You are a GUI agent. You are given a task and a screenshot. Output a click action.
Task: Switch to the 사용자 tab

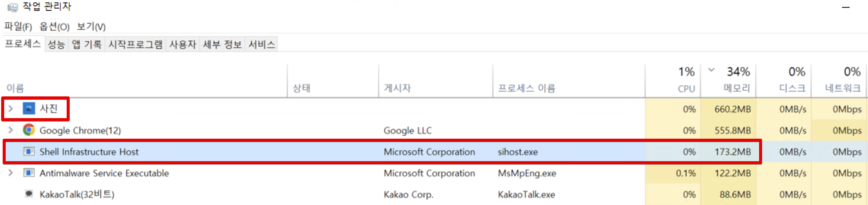click(x=183, y=44)
